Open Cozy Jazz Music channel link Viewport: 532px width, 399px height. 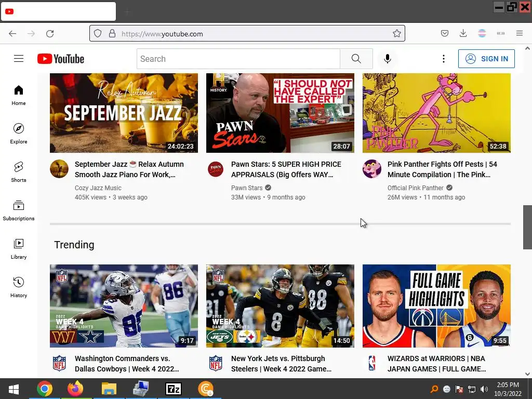tap(98, 188)
